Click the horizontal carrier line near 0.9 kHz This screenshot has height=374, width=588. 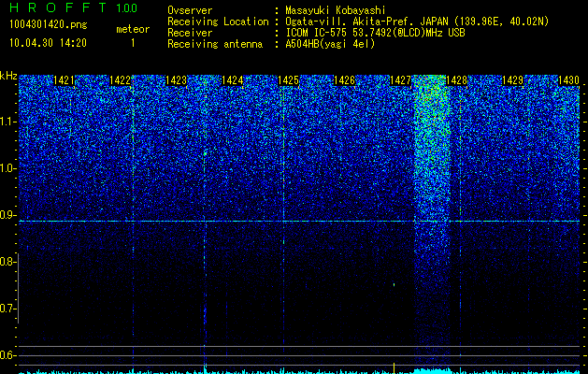[299, 222]
